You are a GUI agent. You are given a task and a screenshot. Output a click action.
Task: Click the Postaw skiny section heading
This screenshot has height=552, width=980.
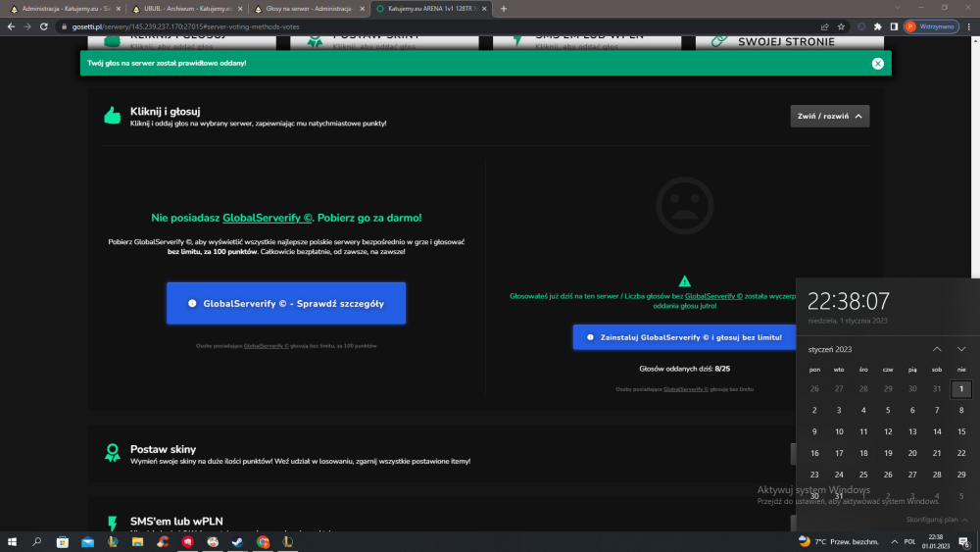pyautogui.click(x=163, y=449)
